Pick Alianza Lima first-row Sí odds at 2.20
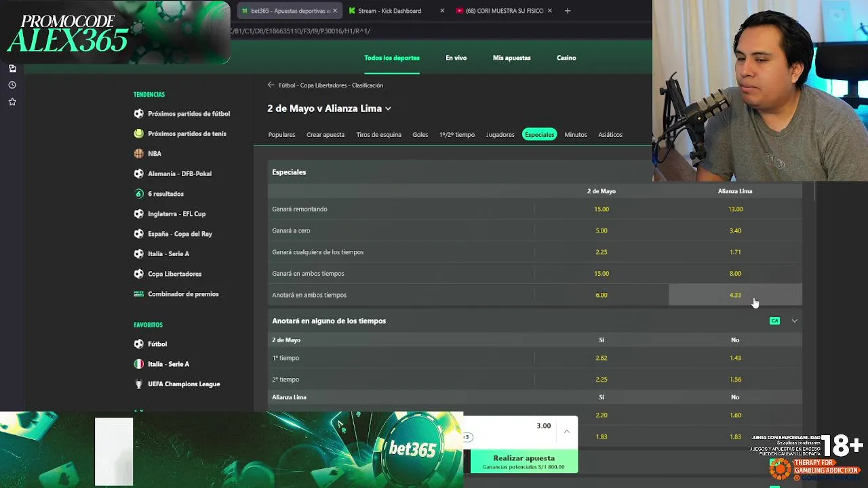The image size is (868, 488). [x=601, y=415]
